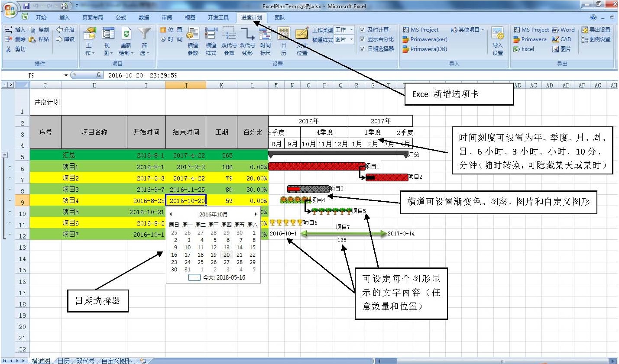The height and width of the screenshot is (364, 619).
Task: Open the 工作类型 dropdown
Action: point(351,30)
